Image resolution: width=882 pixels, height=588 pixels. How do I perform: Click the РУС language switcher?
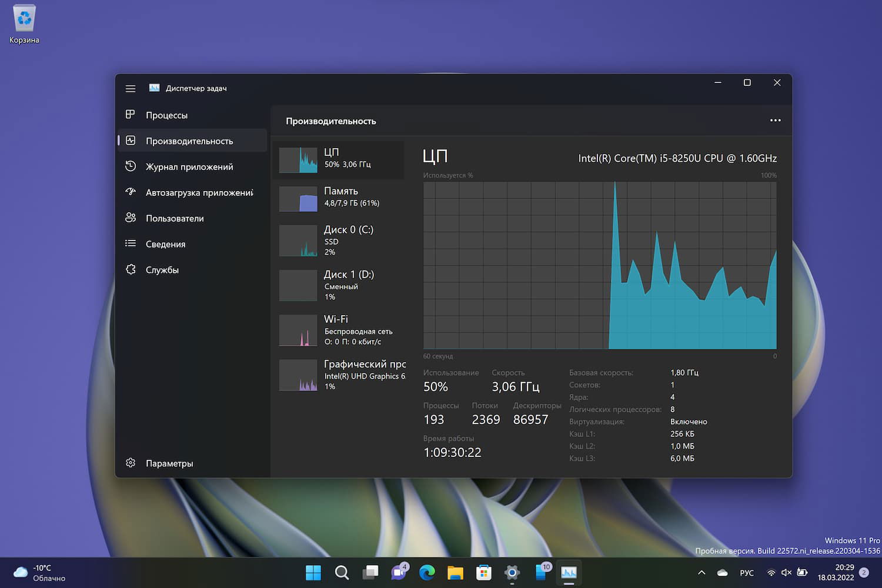pos(747,572)
